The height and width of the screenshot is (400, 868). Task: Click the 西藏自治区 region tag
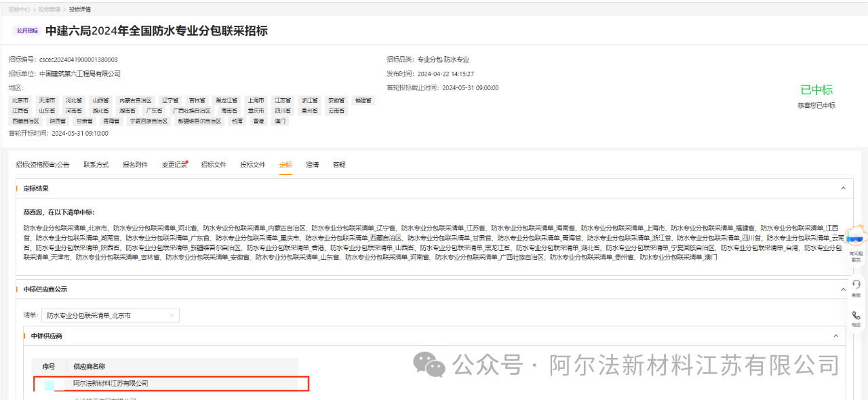click(26, 121)
